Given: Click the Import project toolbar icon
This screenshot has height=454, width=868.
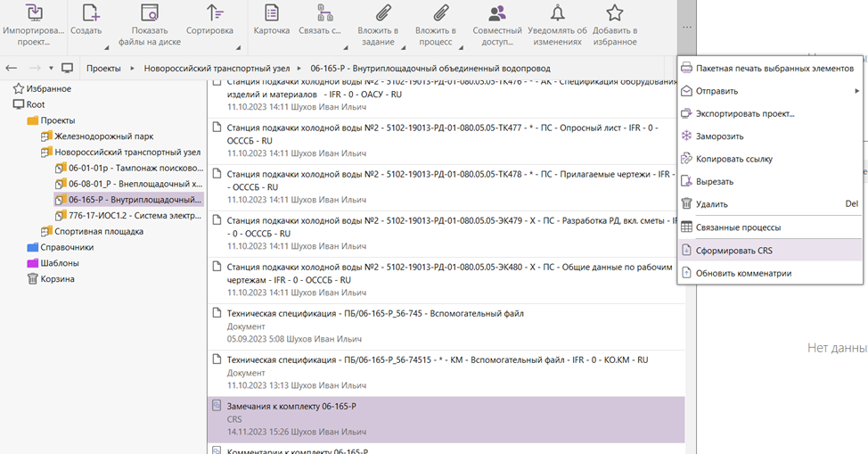Looking at the screenshot, I should pyautogui.click(x=34, y=13).
